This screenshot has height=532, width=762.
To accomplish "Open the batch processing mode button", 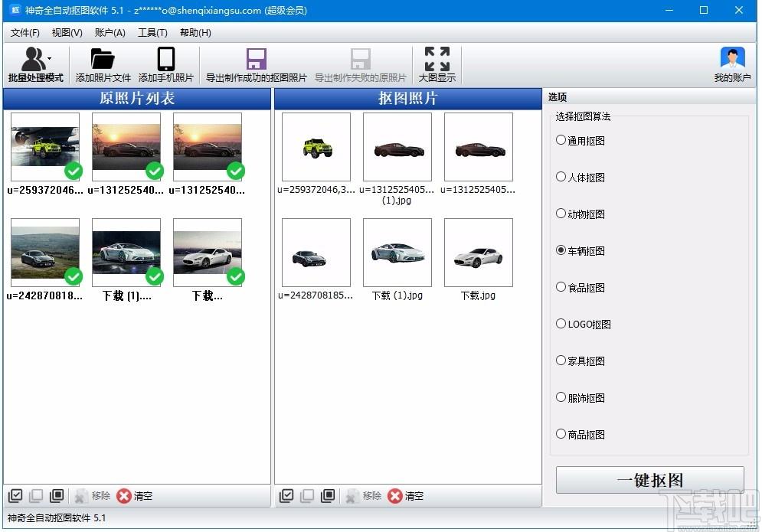I will [x=35, y=64].
